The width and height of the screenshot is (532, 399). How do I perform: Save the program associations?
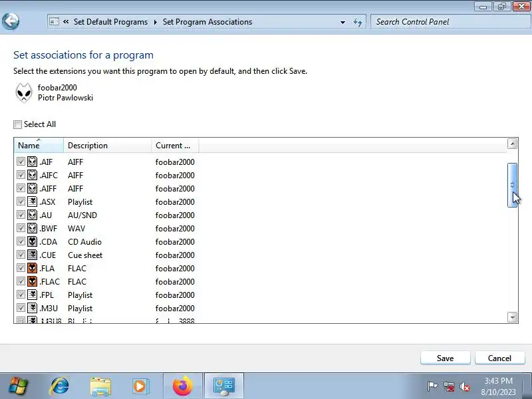(x=445, y=358)
